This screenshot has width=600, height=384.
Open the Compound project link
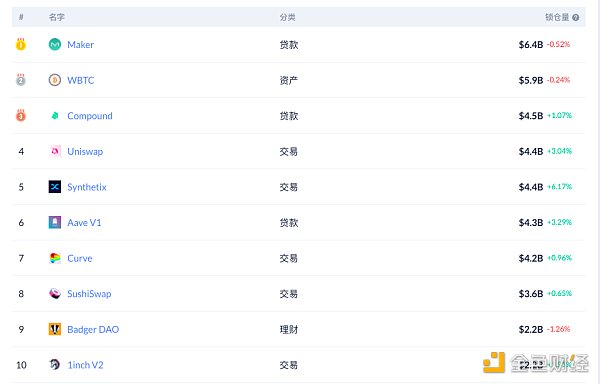pyautogui.click(x=90, y=116)
